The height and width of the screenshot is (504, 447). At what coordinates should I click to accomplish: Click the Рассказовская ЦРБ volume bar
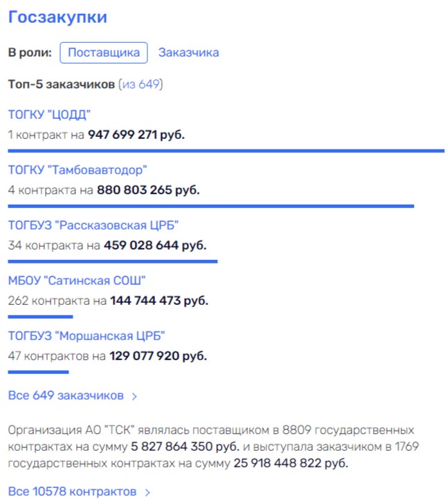(x=113, y=261)
